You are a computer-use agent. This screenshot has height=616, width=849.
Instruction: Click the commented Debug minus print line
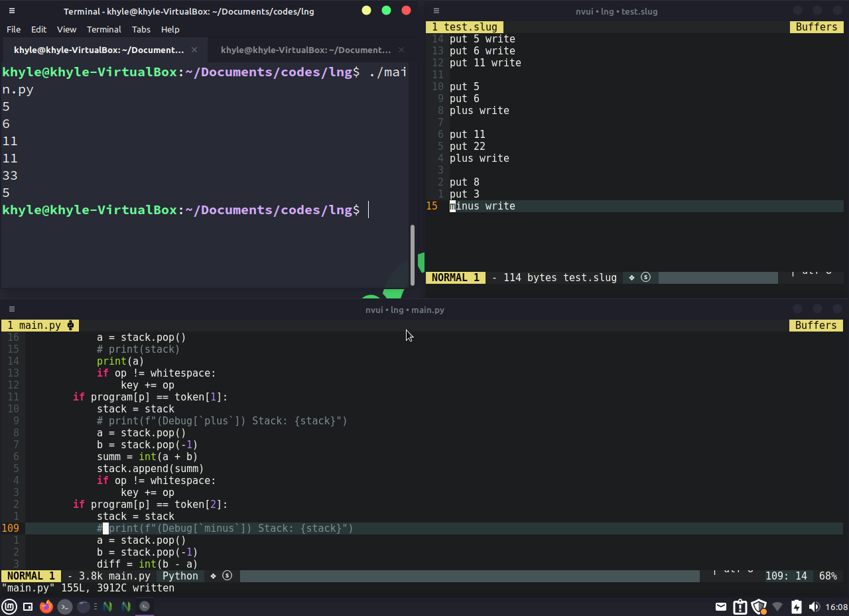click(225, 528)
